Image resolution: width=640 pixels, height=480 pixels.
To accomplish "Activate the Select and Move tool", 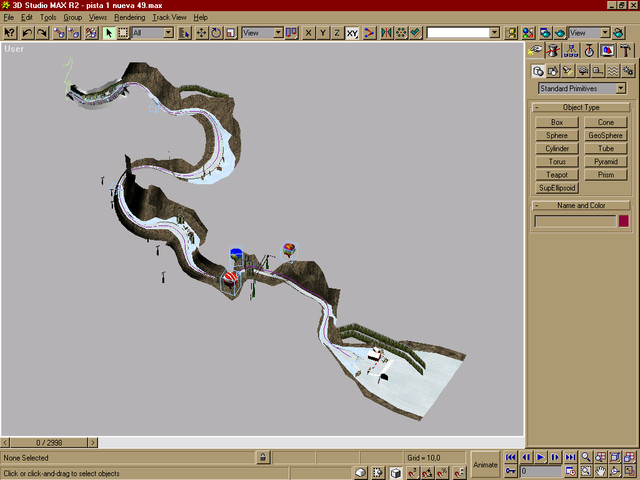I will [202, 33].
